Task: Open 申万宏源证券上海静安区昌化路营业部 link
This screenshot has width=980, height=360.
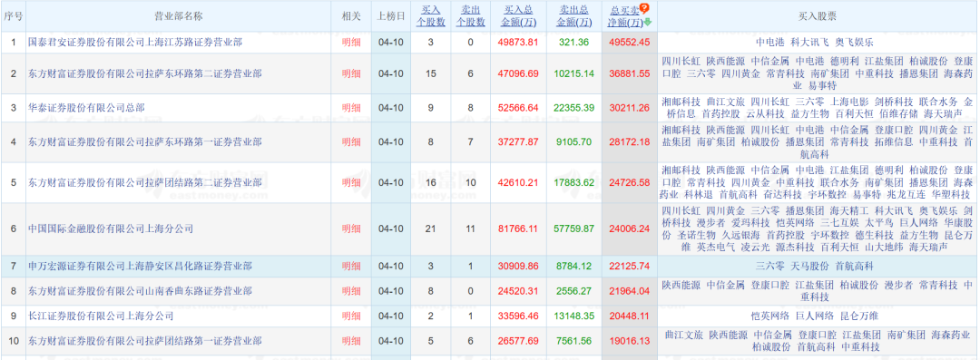Action: (140, 267)
